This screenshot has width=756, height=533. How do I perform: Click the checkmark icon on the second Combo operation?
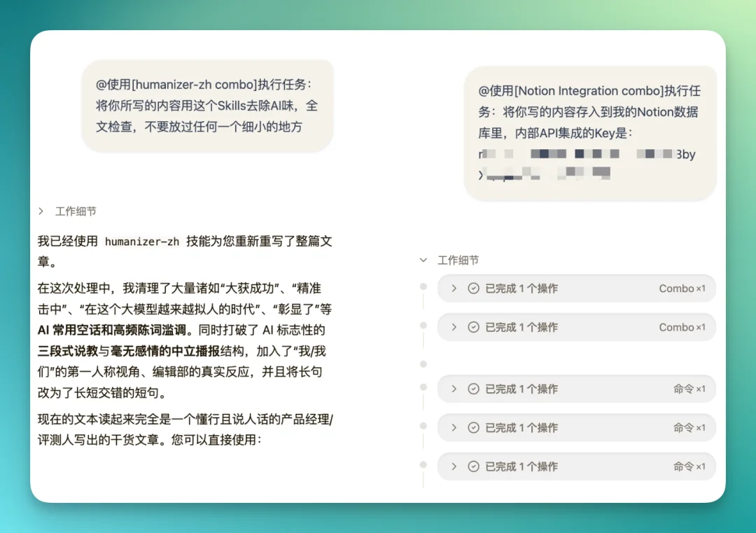(472, 327)
